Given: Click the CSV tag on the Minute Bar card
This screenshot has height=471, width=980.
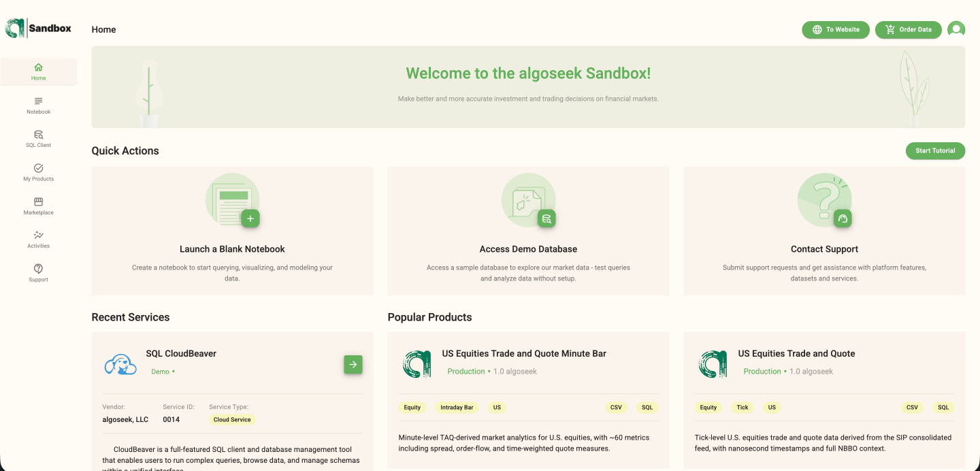Looking at the screenshot, I should point(616,407).
